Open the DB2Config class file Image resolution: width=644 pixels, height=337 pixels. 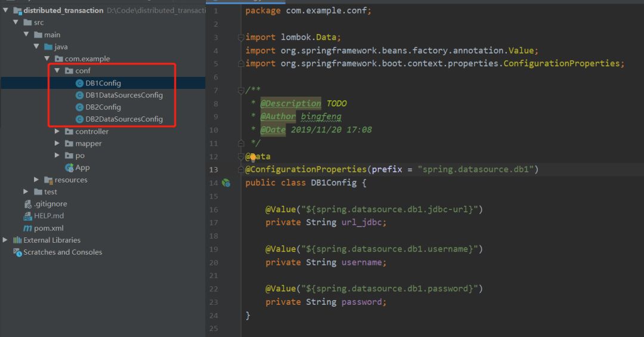click(103, 107)
